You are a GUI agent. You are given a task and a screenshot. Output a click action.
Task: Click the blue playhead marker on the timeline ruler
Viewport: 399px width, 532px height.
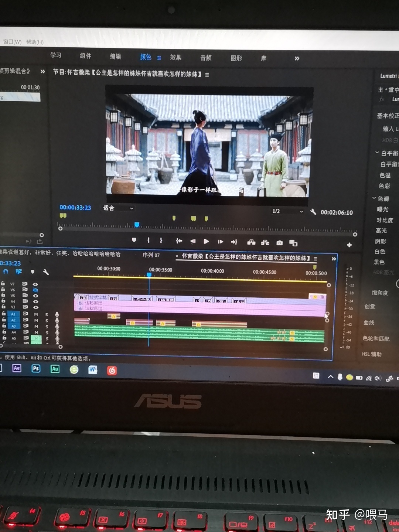pyautogui.click(x=149, y=274)
